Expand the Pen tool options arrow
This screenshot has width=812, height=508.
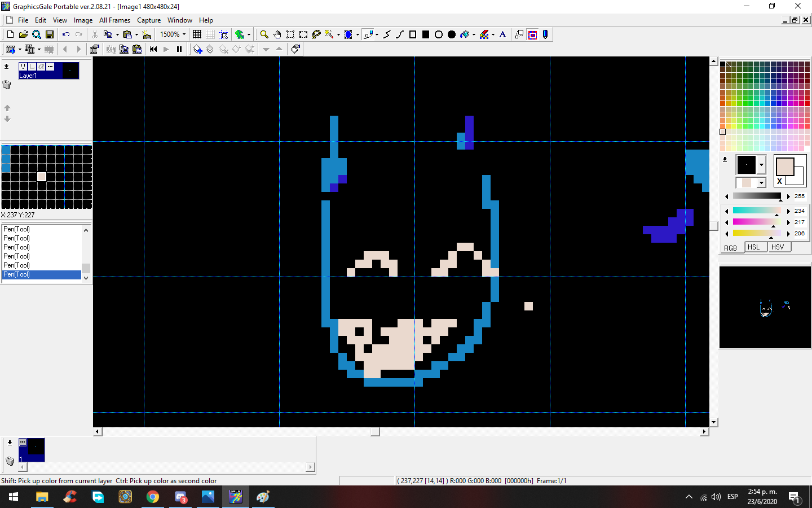(377, 34)
